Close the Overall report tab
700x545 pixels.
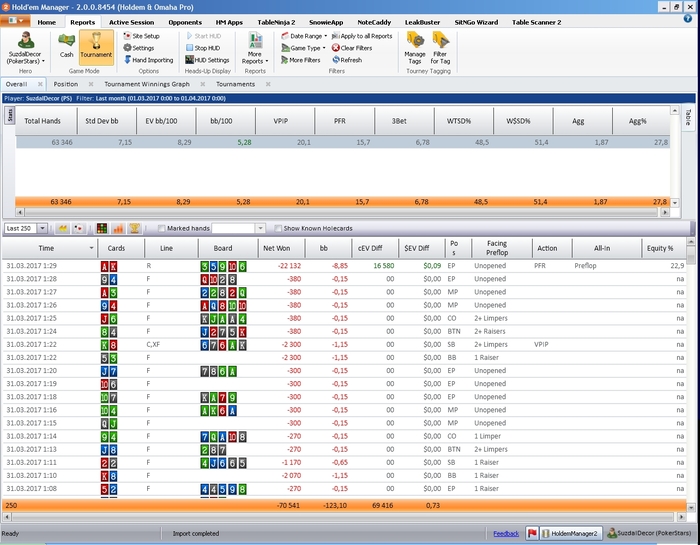pyautogui.click(x=40, y=84)
